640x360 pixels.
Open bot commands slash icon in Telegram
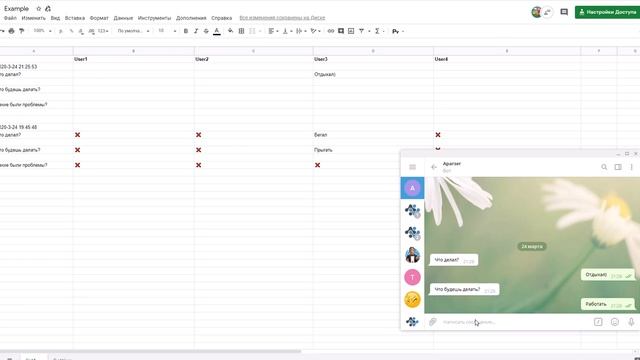[598, 322]
